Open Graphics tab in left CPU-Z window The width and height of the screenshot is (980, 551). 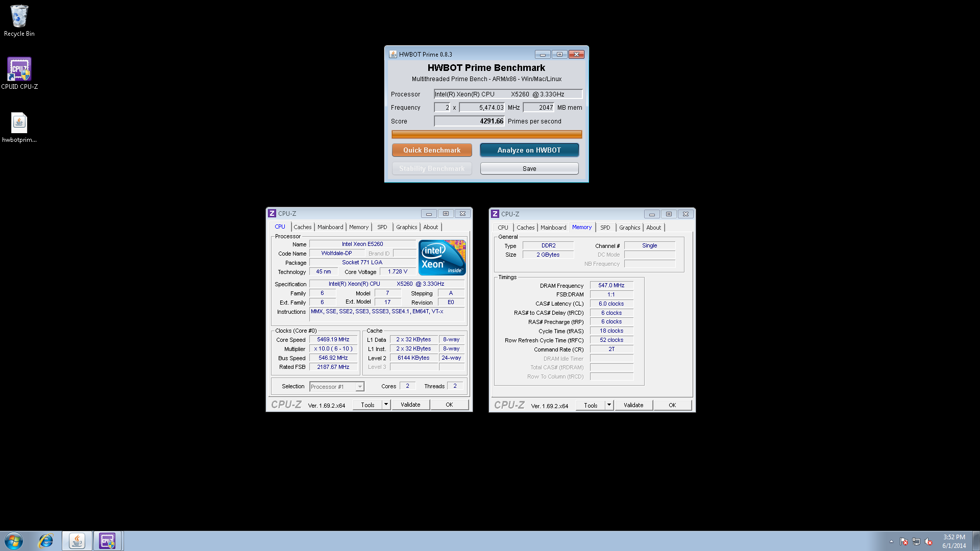pyautogui.click(x=406, y=227)
